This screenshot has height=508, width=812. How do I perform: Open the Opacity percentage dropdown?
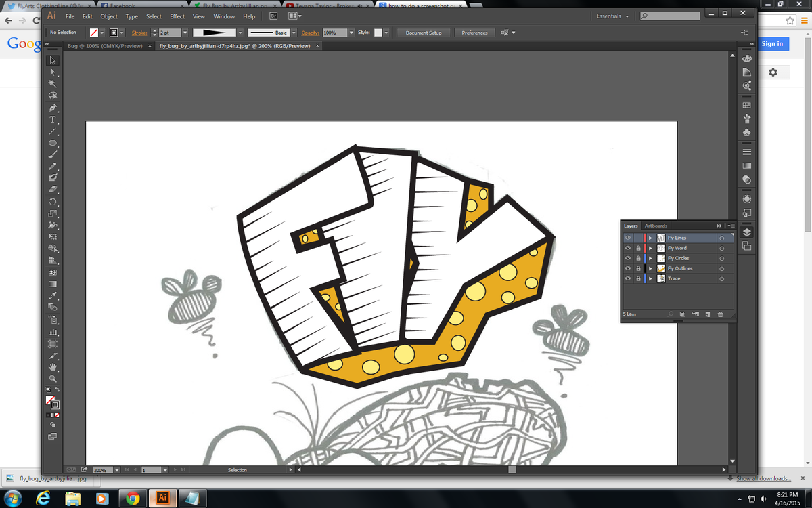tap(351, 33)
